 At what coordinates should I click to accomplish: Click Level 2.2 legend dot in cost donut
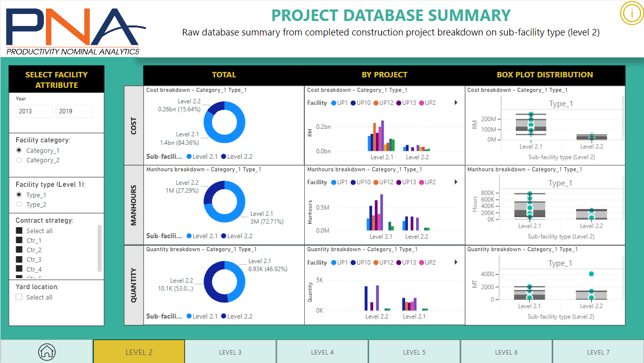tap(223, 157)
